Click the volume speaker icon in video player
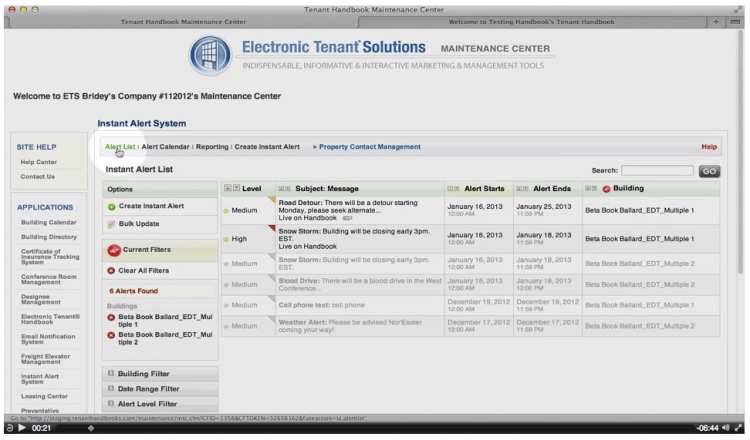 (x=720, y=428)
